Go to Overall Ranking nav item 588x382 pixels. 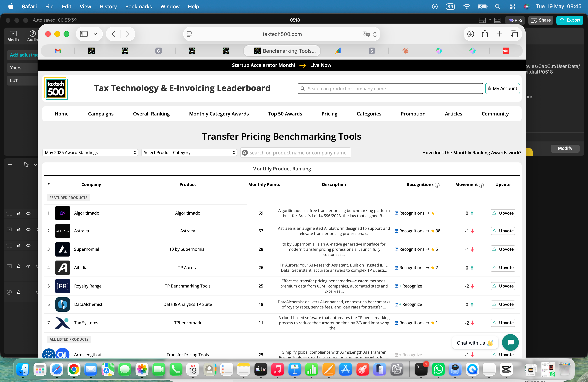(151, 114)
